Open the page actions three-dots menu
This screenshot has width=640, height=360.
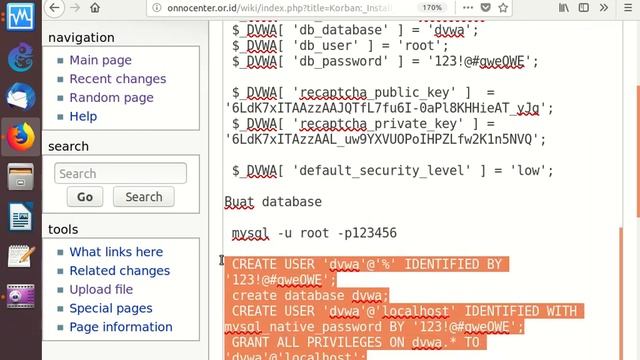pos(468,8)
